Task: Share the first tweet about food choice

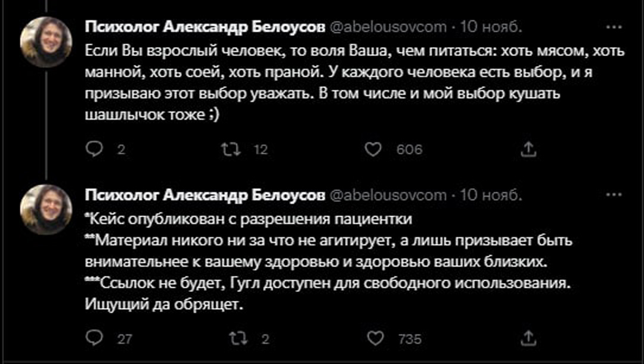Action: (528, 150)
